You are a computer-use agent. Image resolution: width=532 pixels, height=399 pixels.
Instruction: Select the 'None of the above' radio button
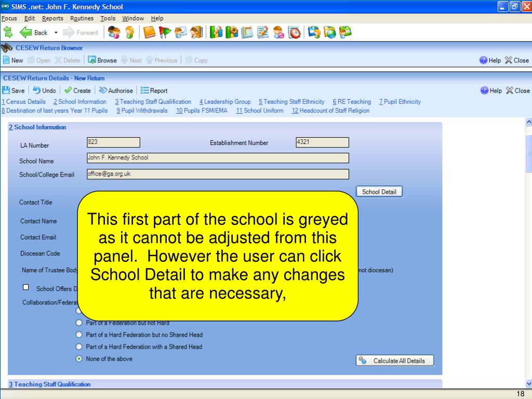click(x=79, y=358)
